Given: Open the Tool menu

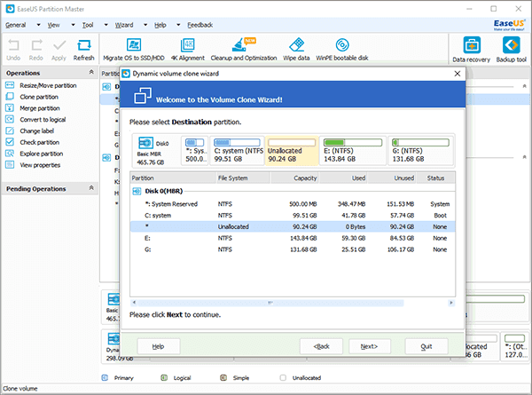Looking at the screenshot, I should click(88, 25).
